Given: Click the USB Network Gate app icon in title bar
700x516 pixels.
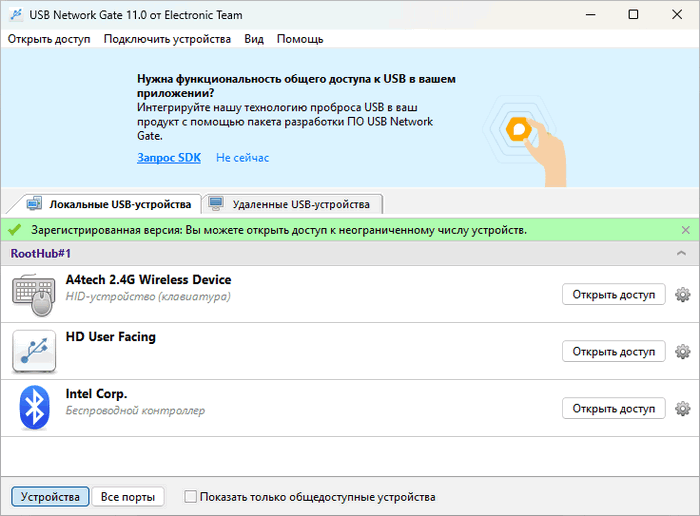Looking at the screenshot, I should 16,15.
